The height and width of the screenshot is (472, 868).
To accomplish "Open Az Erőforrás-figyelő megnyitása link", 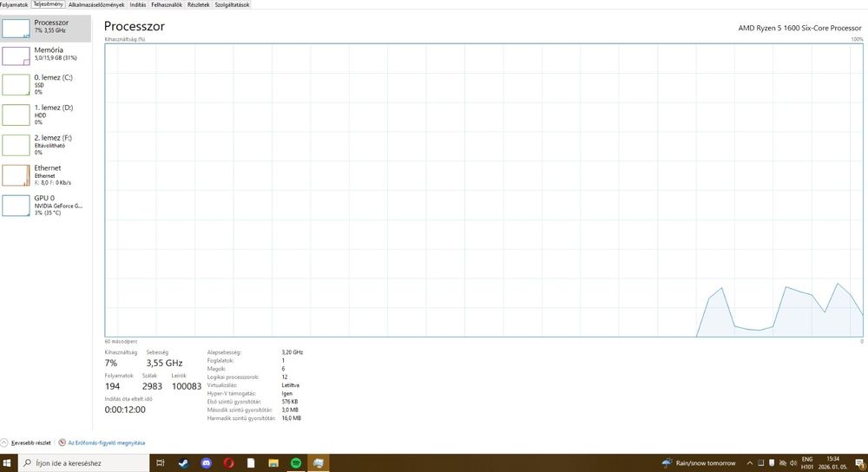I will (x=106, y=442).
